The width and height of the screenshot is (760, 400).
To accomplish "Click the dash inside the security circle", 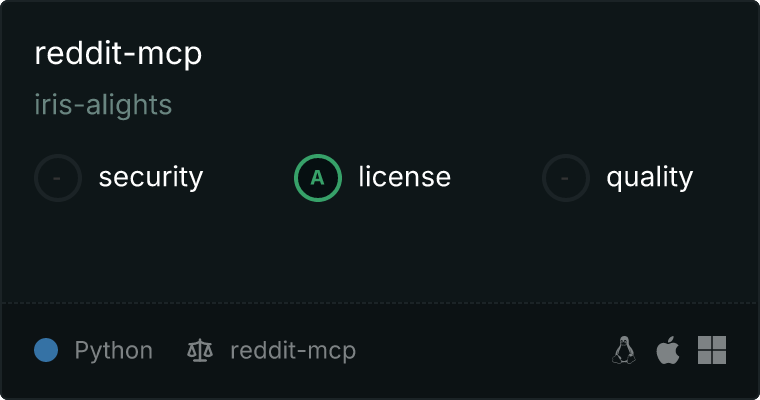I will (x=57, y=178).
